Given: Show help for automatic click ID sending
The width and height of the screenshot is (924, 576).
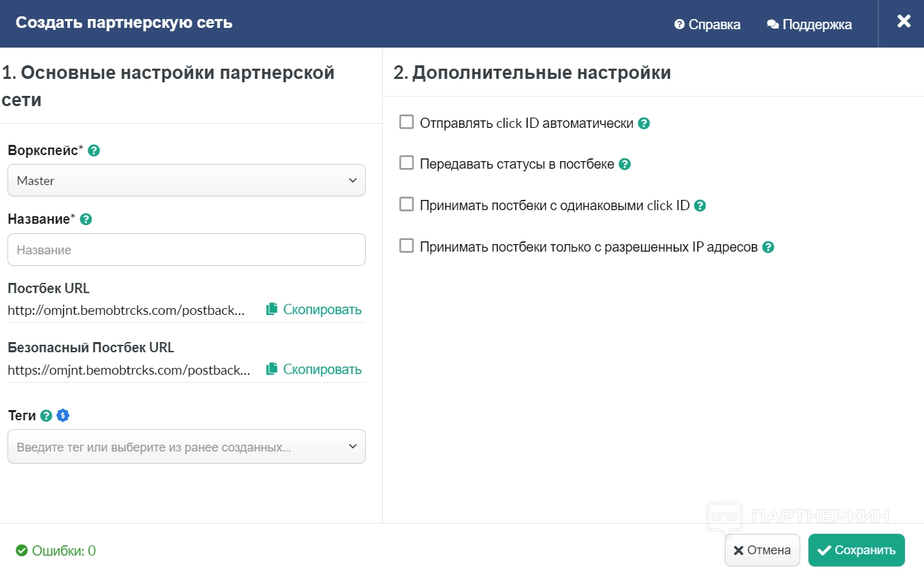Looking at the screenshot, I should click(x=644, y=124).
